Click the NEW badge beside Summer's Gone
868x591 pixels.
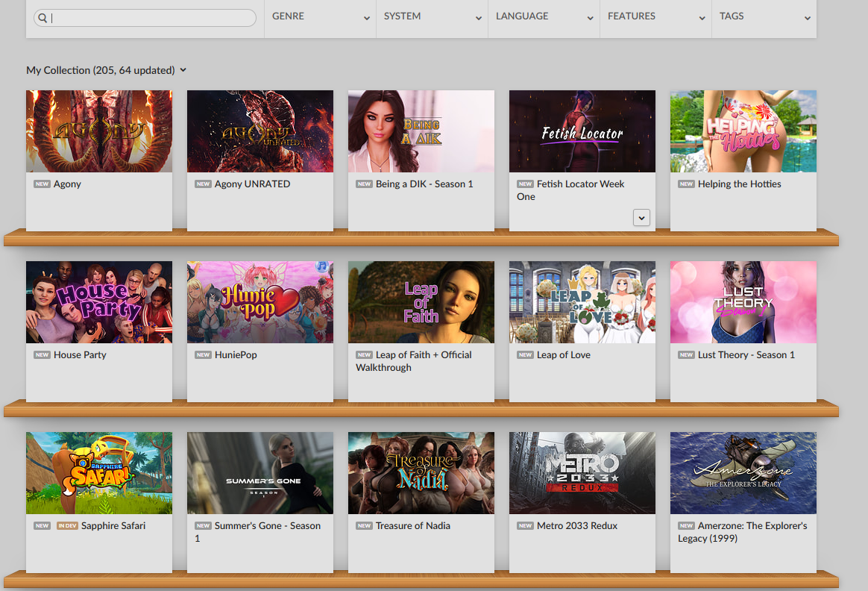[x=203, y=525]
